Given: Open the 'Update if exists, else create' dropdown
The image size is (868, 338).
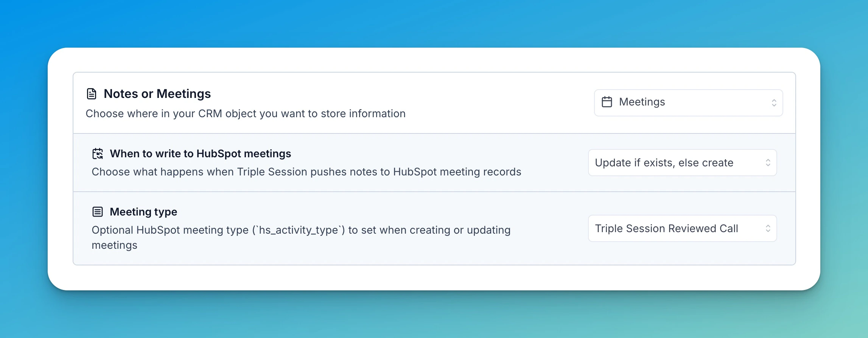Looking at the screenshot, I should pyautogui.click(x=682, y=163).
